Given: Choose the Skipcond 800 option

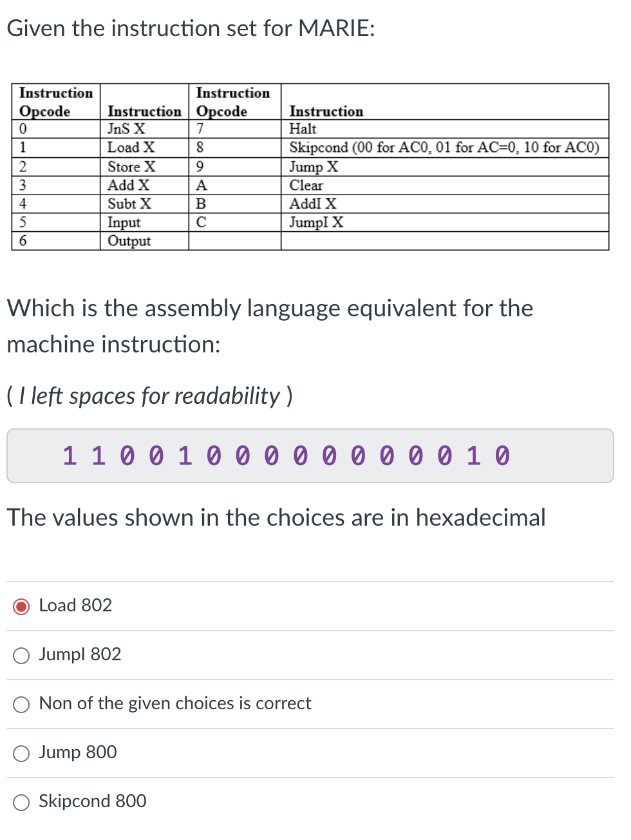Looking at the screenshot, I should pos(21,802).
